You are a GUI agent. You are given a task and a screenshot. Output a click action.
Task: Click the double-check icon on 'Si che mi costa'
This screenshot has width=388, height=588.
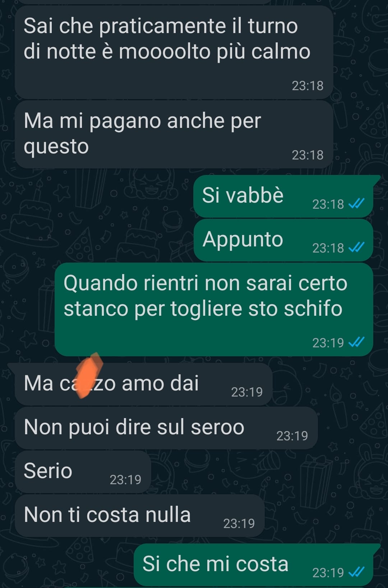[x=356, y=572]
